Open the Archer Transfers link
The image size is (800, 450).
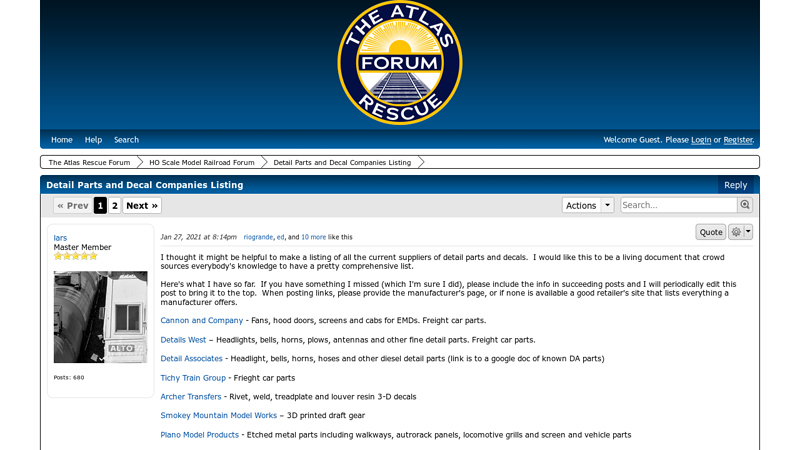(191, 397)
